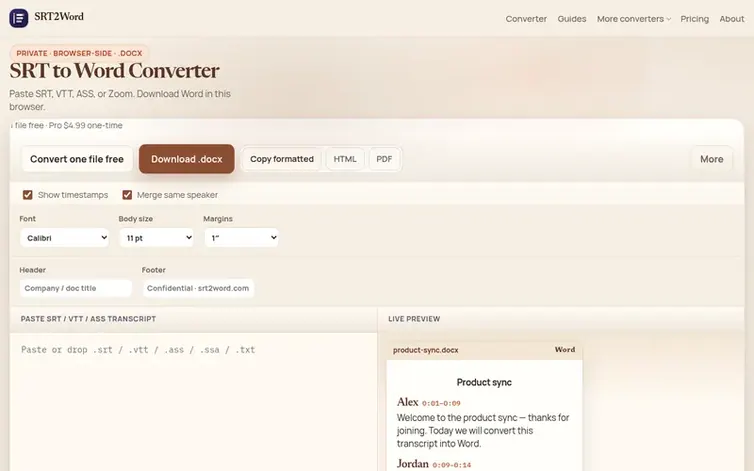754x471 pixels.
Task: Click the LIVE PREVIEW heading
Action: pos(414,319)
